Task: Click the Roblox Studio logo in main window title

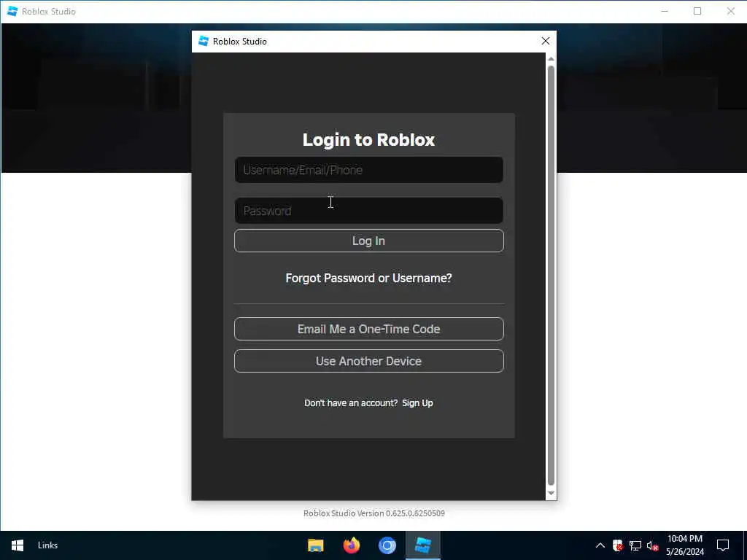Action: pyautogui.click(x=12, y=12)
